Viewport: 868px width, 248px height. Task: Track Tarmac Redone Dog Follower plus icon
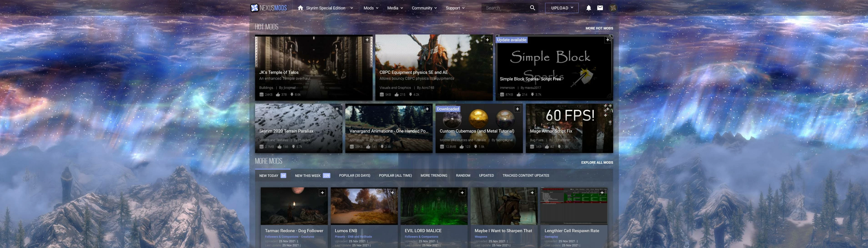tap(322, 193)
